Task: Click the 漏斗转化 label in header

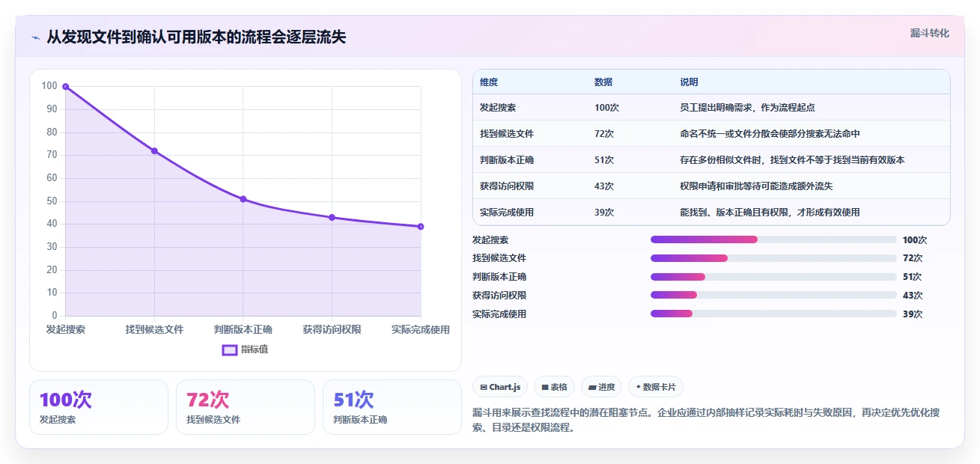Action: [929, 33]
